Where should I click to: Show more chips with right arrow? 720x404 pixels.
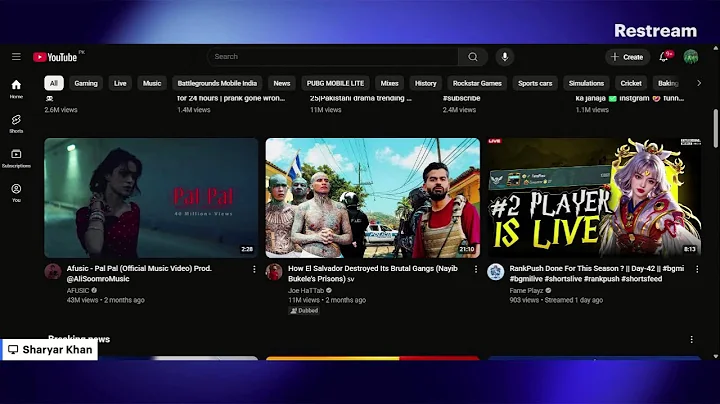(x=699, y=83)
